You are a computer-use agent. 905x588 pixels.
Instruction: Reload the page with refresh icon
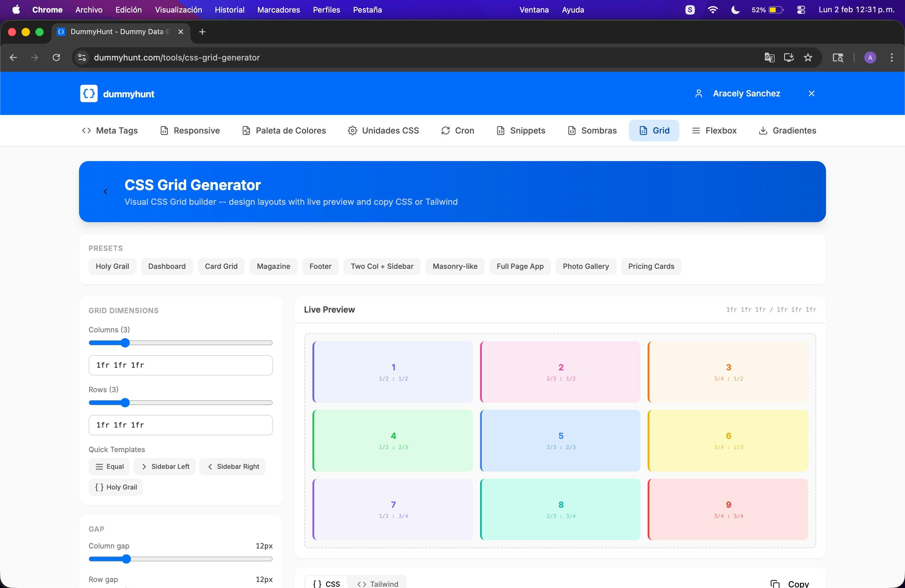click(56, 57)
